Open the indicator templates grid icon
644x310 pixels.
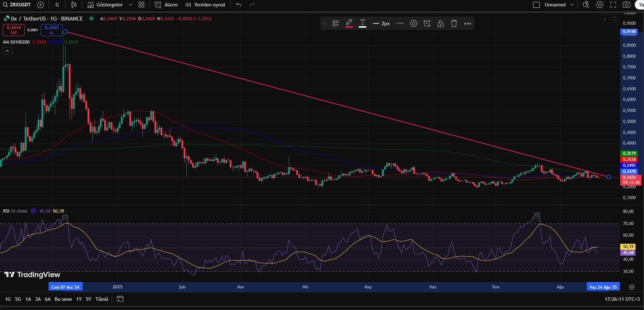[x=141, y=5]
